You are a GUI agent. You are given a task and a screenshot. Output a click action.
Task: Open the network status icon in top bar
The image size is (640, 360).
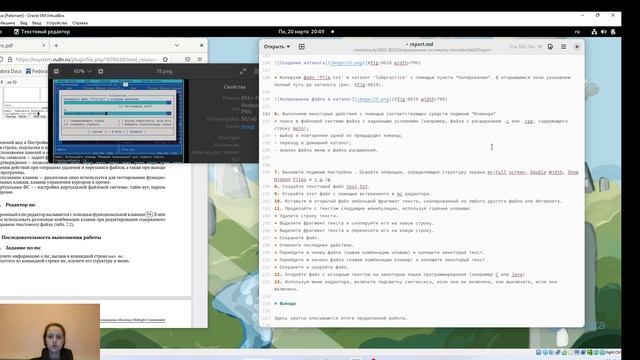point(594,31)
